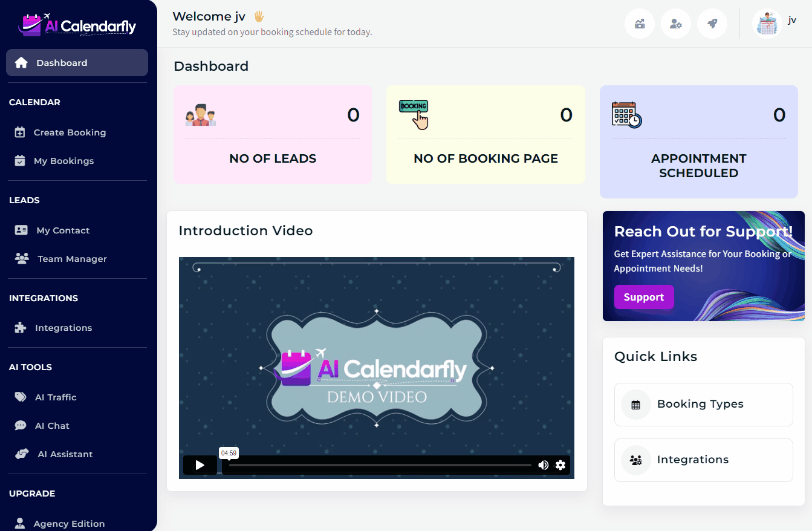This screenshot has height=531, width=812.
Task: Open Booking Types quick link
Action: tap(704, 405)
